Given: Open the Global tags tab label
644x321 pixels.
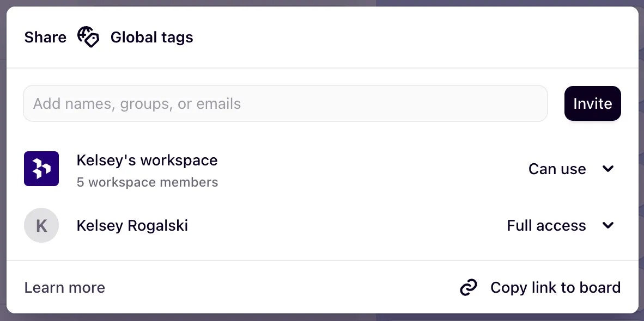Looking at the screenshot, I should pyautogui.click(x=151, y=37).
